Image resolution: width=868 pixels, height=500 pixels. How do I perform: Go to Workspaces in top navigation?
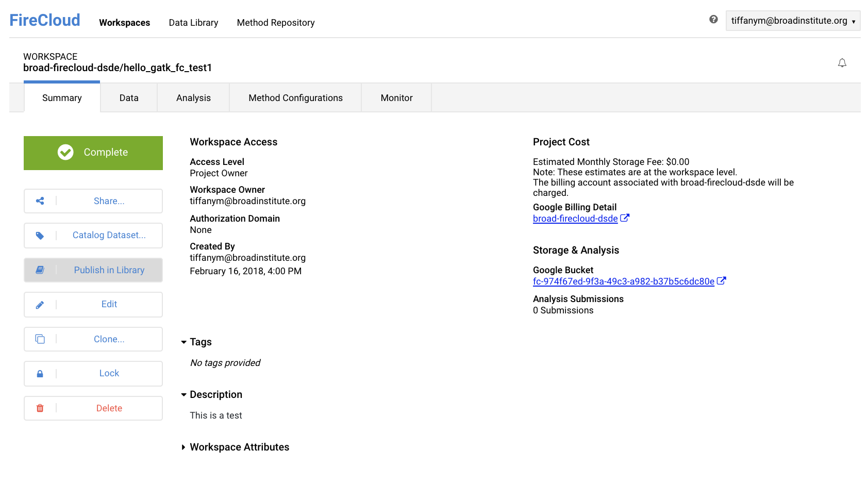coord(125,23)
